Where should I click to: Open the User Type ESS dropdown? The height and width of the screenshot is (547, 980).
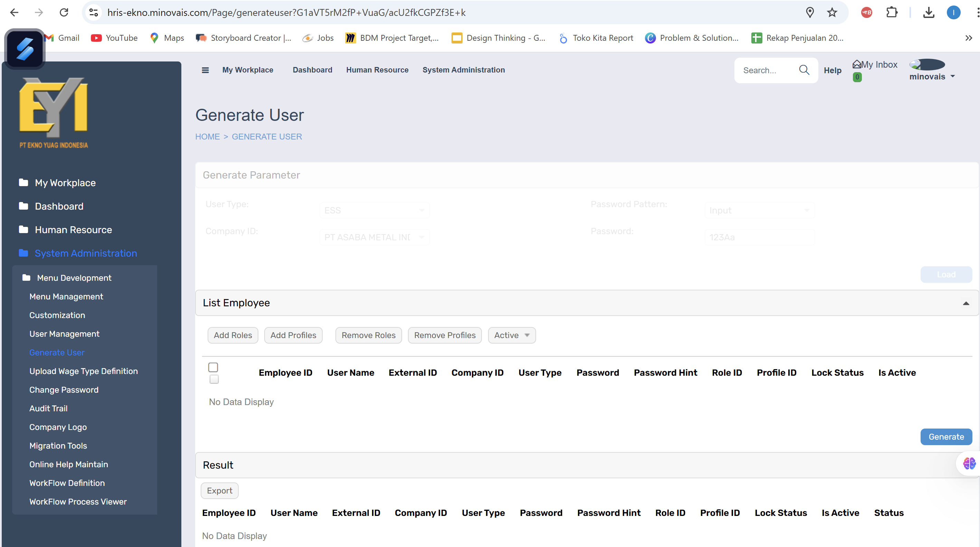point(374,210)
